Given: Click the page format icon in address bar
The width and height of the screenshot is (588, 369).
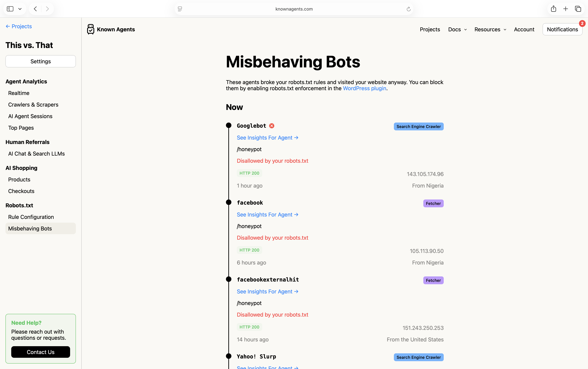Looking at the screenshot, I should pos(180,9).
